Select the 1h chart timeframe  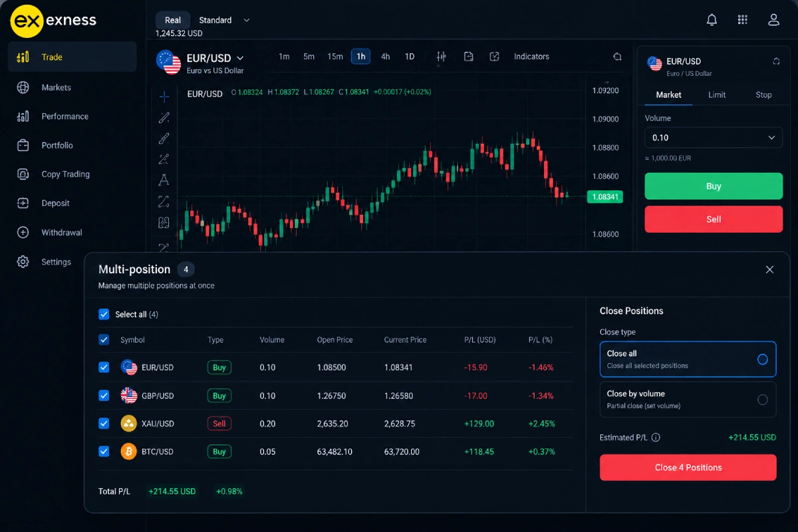361,57
